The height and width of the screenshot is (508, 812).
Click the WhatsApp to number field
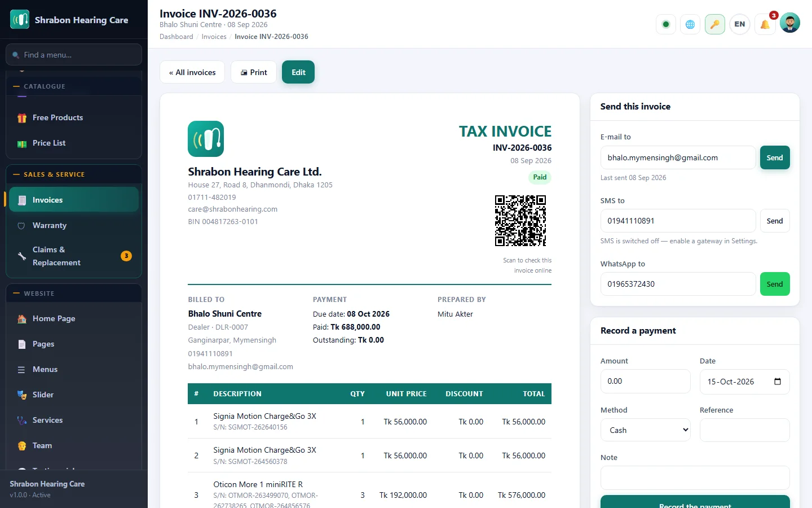click(678, 284)
